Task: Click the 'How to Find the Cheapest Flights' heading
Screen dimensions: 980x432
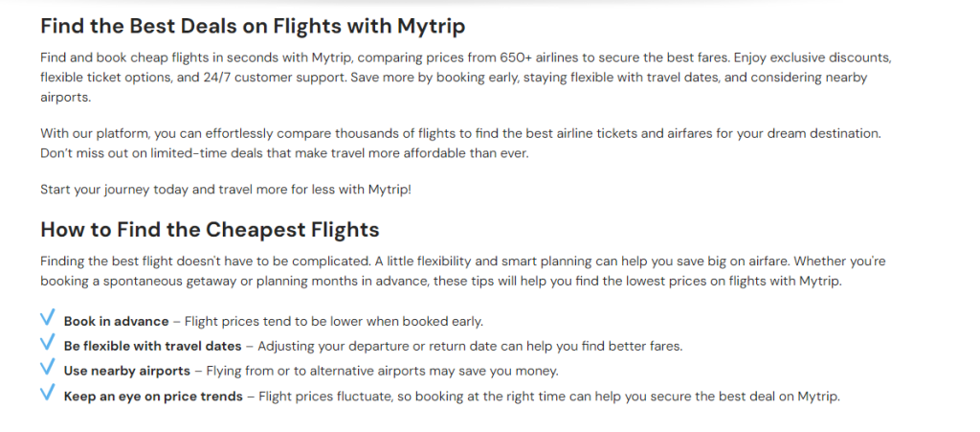Action: (x=210, y=230)
